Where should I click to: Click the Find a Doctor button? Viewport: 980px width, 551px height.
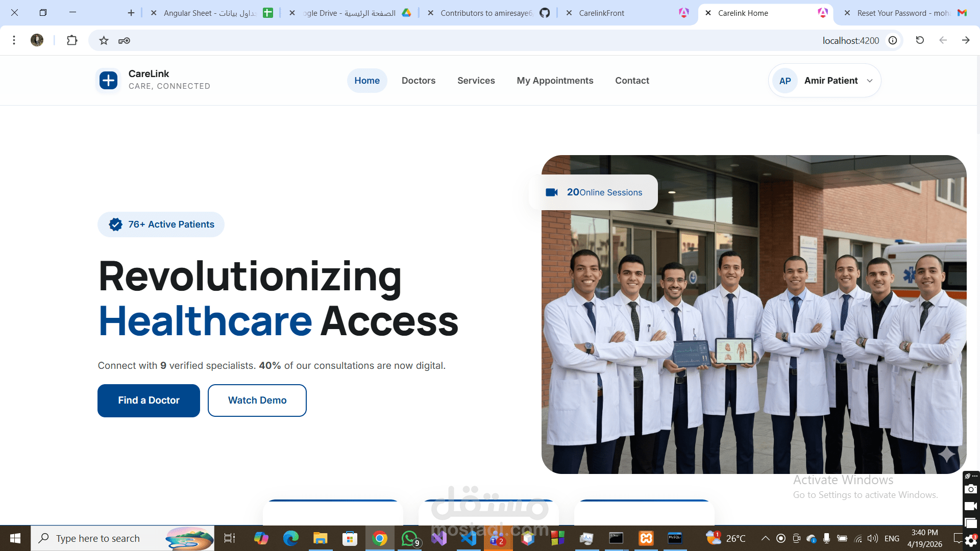[x=149, y=400]
